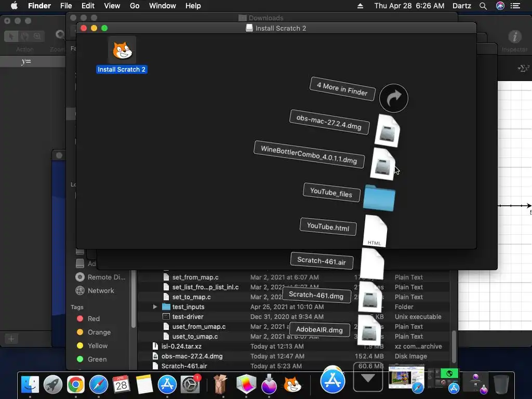532x399 pixels.
Task: Open the File menu
Action: [66, 6]
